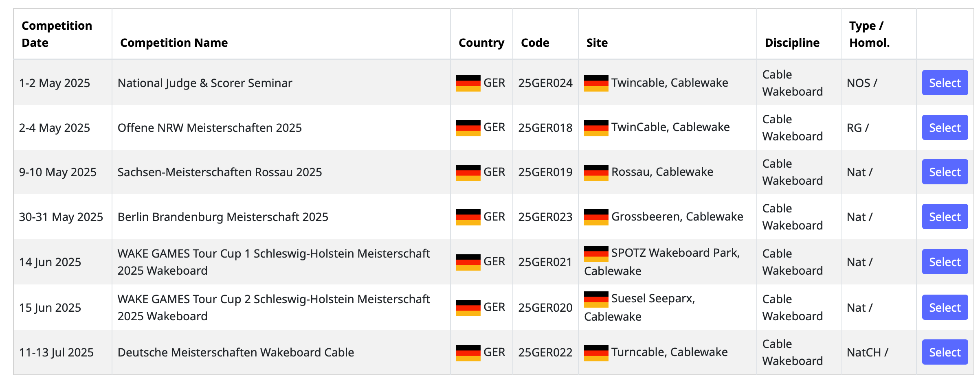Screen dimensions: 980x376
Task: Click country flag in the 25GER022 row
Action: (468, 353)
